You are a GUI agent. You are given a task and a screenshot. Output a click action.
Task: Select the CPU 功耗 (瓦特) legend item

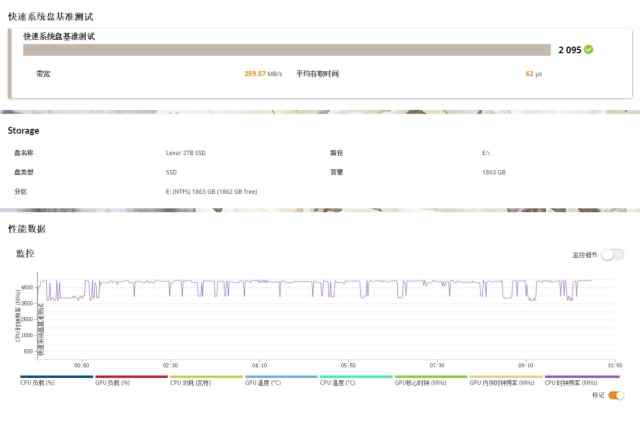(190, 382)
